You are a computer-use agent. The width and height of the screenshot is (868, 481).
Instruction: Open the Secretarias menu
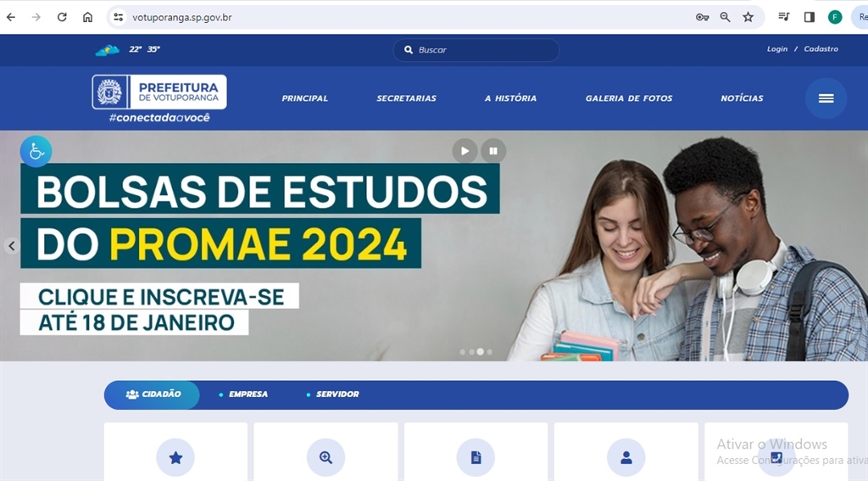[406, 98]
